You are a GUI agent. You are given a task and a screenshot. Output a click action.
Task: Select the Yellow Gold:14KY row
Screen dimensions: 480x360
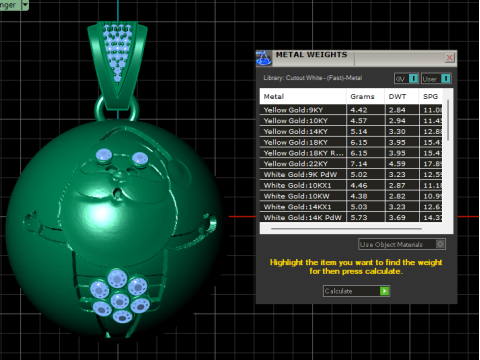click(x=351, y=131)
